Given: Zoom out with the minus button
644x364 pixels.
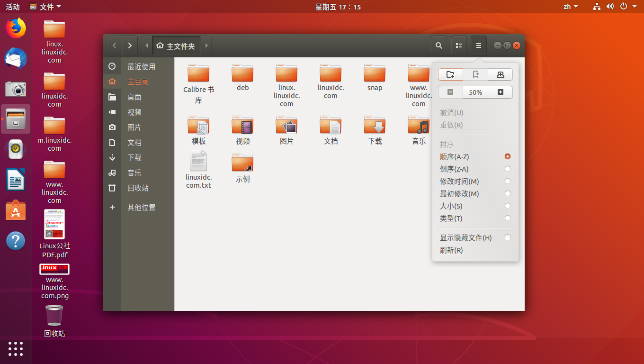Looking at the screenshot, I should tap(450, 92).
